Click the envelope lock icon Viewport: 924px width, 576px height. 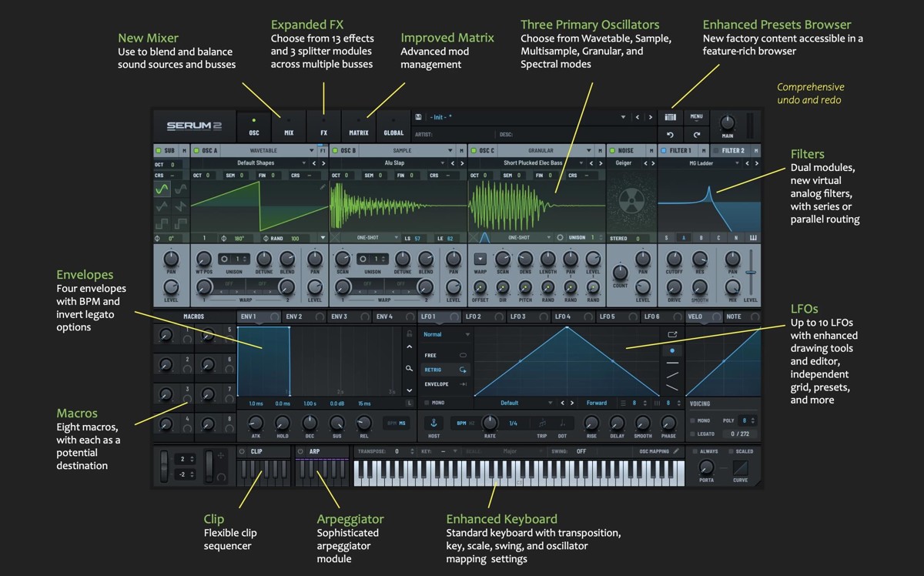click(x=409, y=334)
